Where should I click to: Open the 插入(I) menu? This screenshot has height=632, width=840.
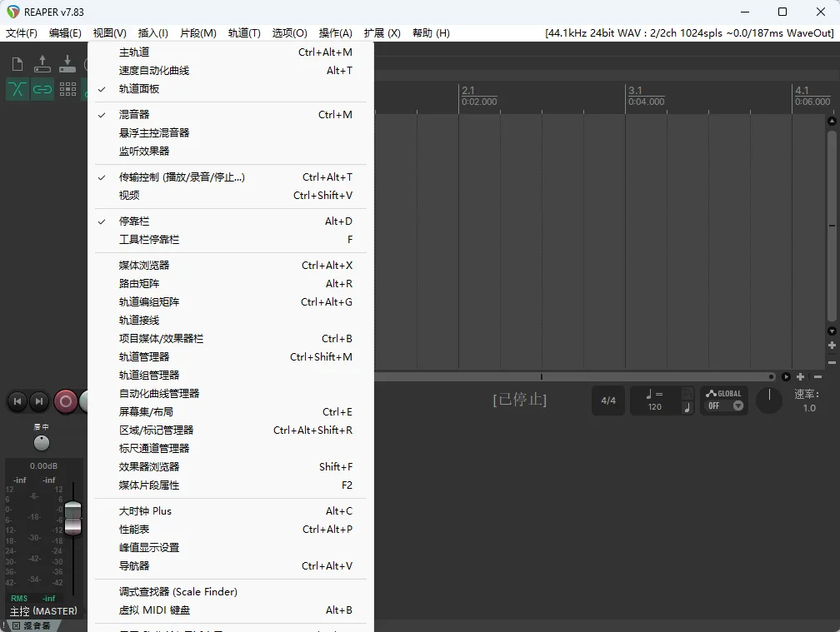[x=153, y=33]
